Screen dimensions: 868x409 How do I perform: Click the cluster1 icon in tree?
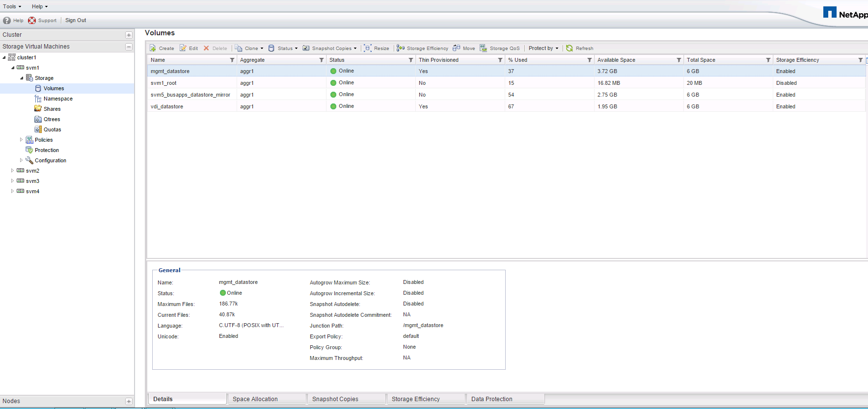[x=12, y=57]
